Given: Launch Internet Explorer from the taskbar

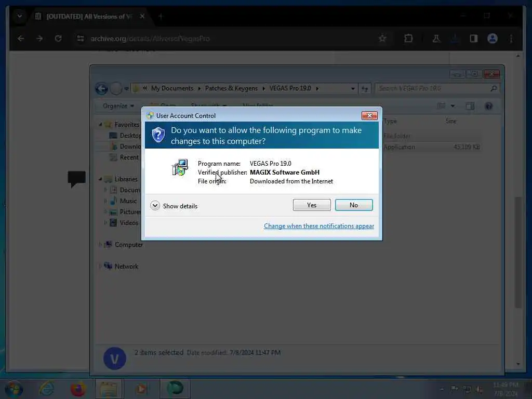Looking at the screenshot, I should 46,389.
